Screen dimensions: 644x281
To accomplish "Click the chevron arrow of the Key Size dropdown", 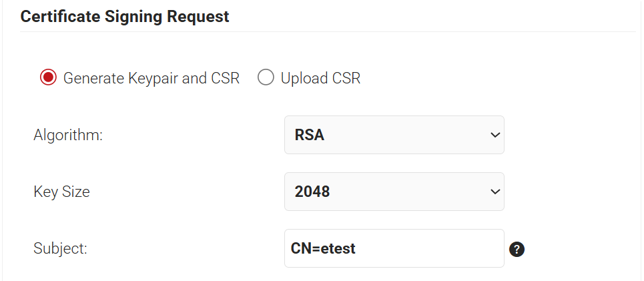I will pos(495,192).
